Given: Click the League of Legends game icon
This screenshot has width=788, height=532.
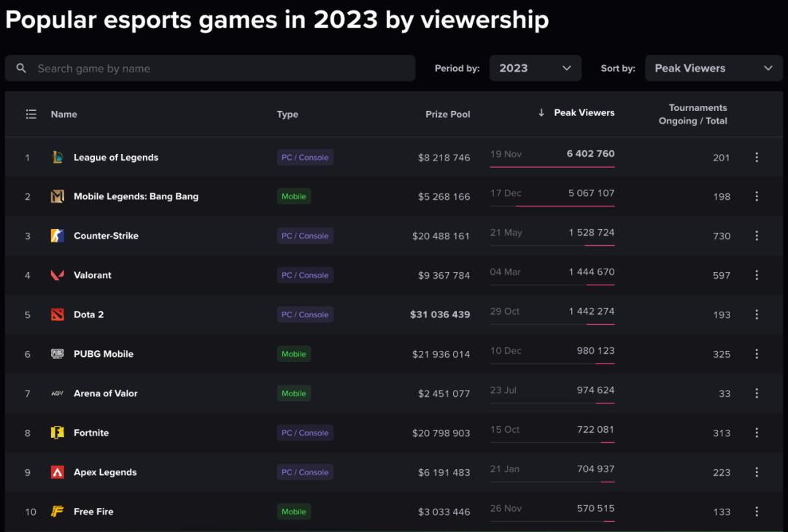Looking at the screenshot, I should tap(58, 157).
